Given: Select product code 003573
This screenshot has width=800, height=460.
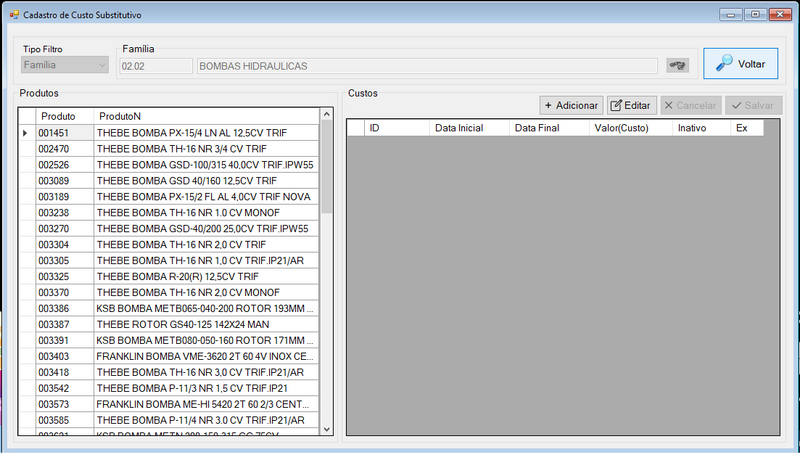Looking at the screenshot, I should (x=65, y=404).
